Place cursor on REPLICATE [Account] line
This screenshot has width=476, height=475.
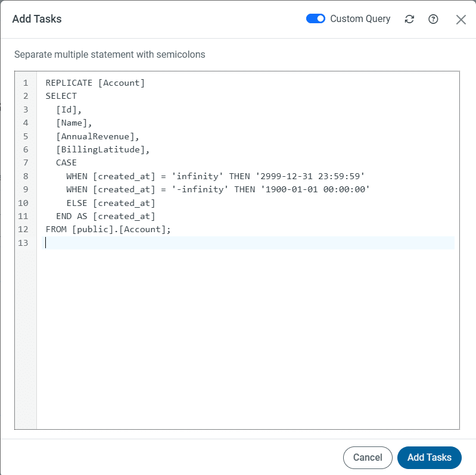click(x=95, y=83)
